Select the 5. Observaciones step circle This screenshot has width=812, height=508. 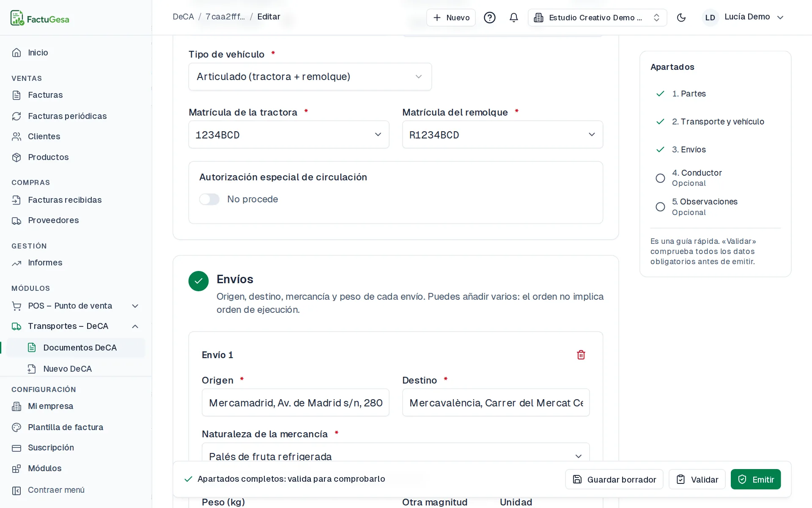[x=660, y=207]
